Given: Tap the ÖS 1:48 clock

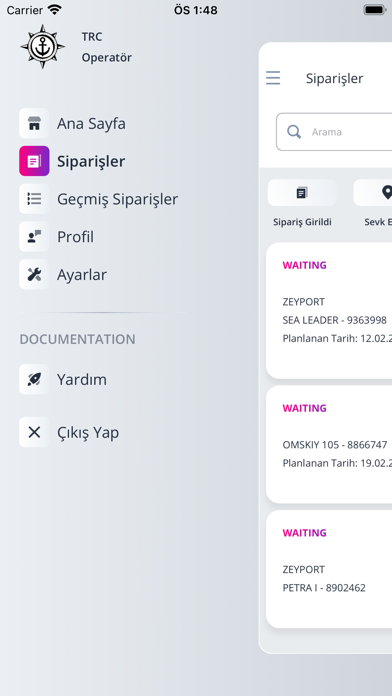Looking at the screenshot, I should pyautogui.click(x=196, y=10).
